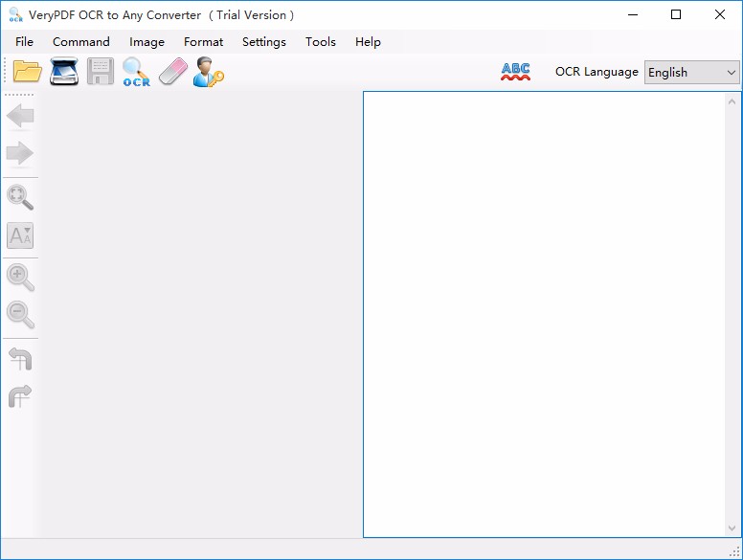
Task: Zoom in using the plus magnifier
Action: pos(20,278)
